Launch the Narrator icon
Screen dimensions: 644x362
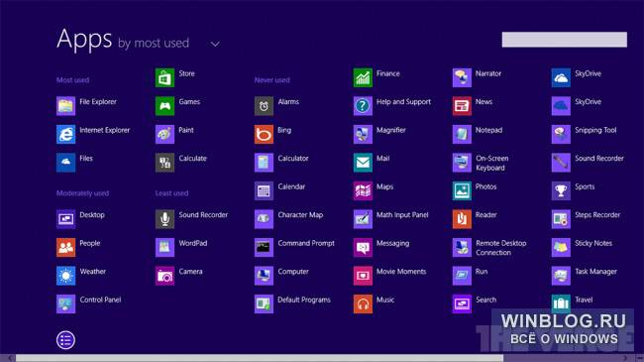(462, 77)
